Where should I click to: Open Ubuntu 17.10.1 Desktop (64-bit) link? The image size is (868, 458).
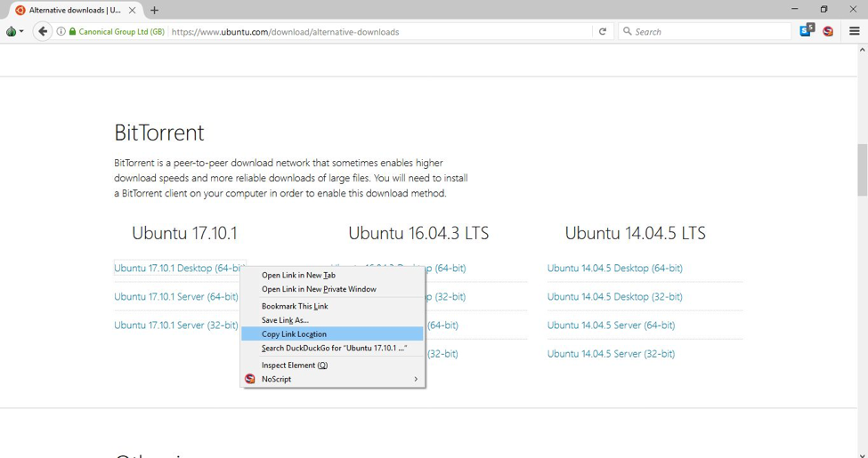[x=179, y=268]
